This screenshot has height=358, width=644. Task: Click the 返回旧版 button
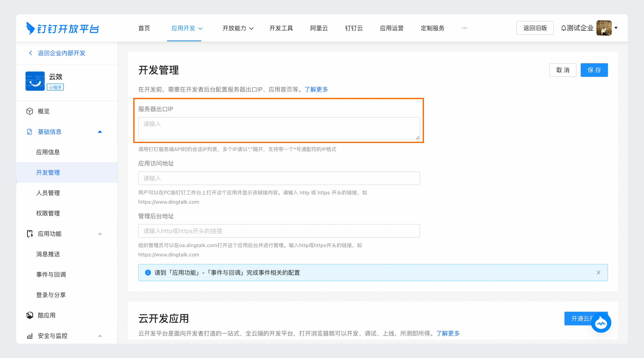point(535,28)
